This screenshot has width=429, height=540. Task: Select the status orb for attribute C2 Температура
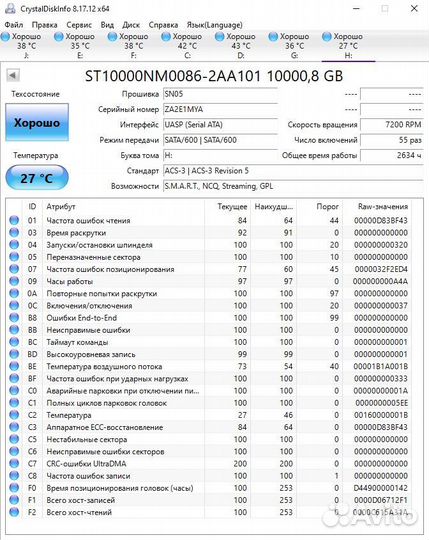[x=14, y=415]
